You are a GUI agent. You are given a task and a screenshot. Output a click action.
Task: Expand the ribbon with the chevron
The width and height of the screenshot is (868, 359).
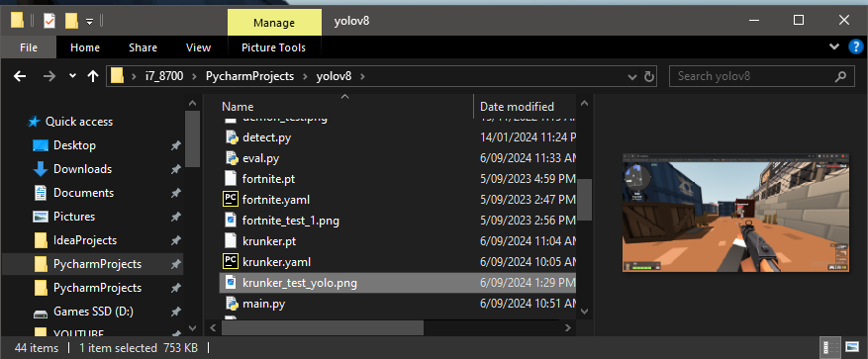tap(834, 47)
